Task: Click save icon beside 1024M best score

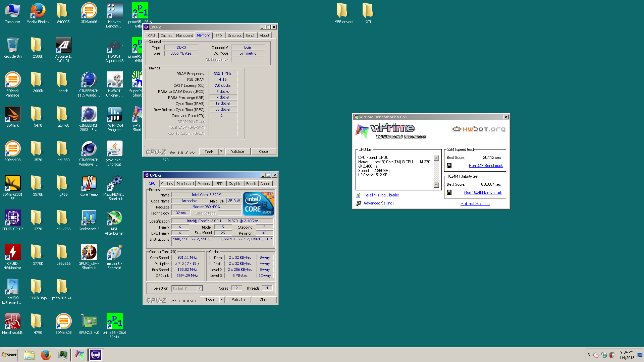Action: tap(449, 192)
